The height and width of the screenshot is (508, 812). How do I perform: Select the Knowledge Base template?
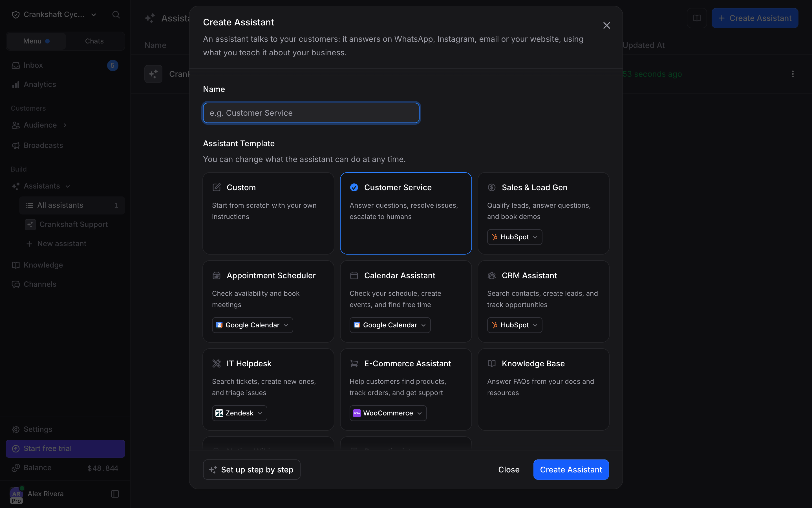(543, 389)
